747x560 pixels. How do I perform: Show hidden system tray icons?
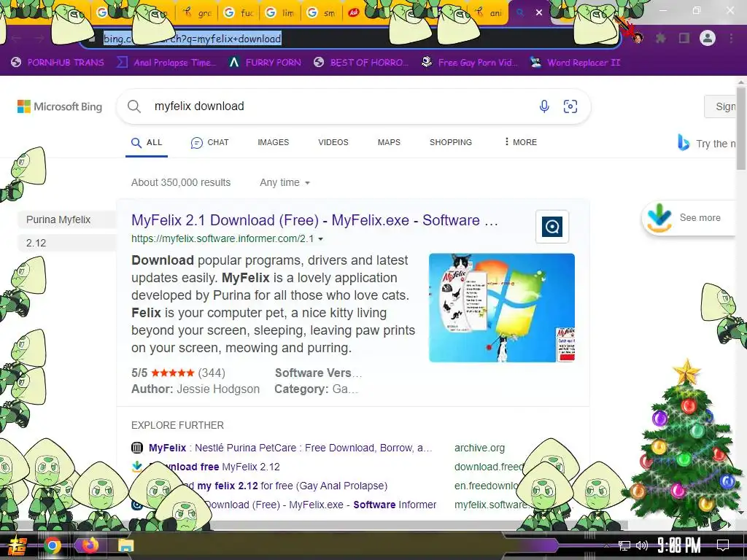[606, 545]
